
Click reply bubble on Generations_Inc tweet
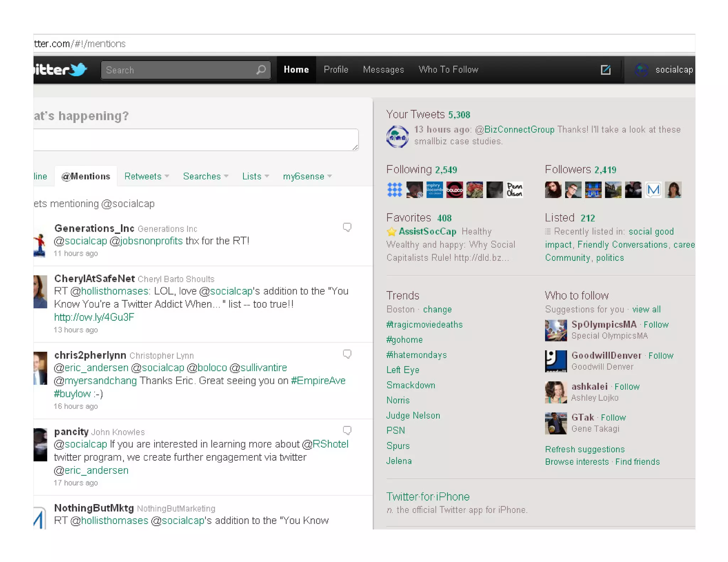(347, 227)
